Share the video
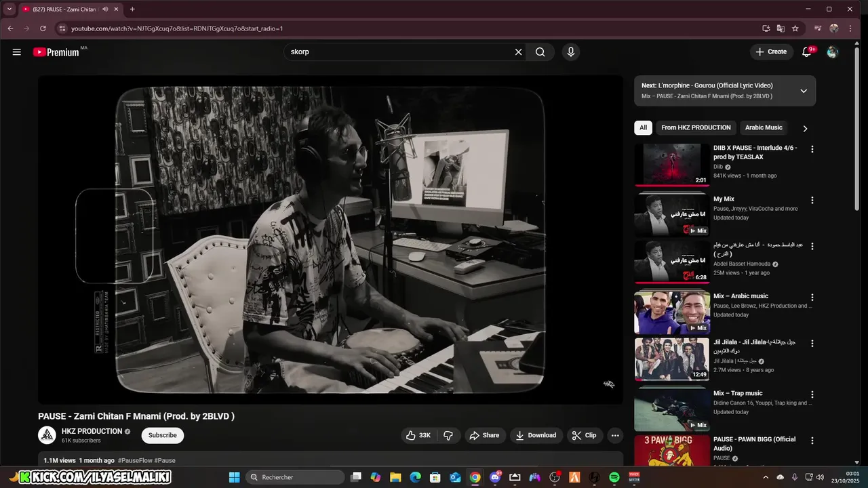 pyautogui.click(x=484, y=435)
